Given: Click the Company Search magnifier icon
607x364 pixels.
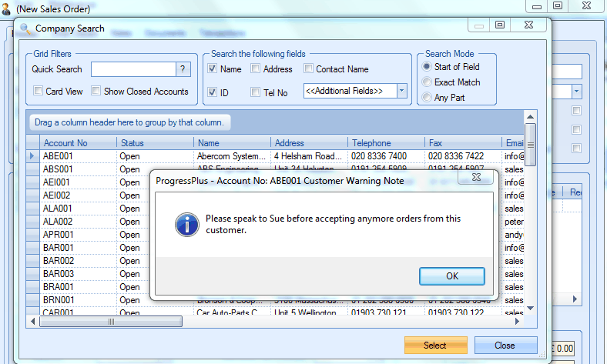Looking at the screenshot, I should [x=25, y=28].
